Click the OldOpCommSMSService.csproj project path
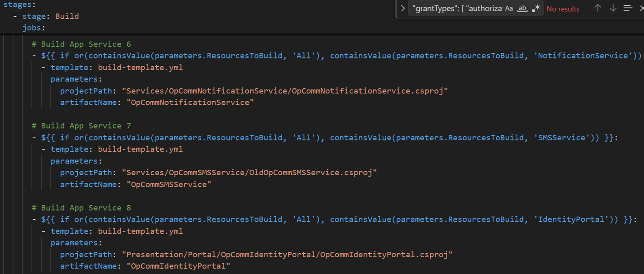Viewport: 644px width, 274px height. [x=249, y=173]
